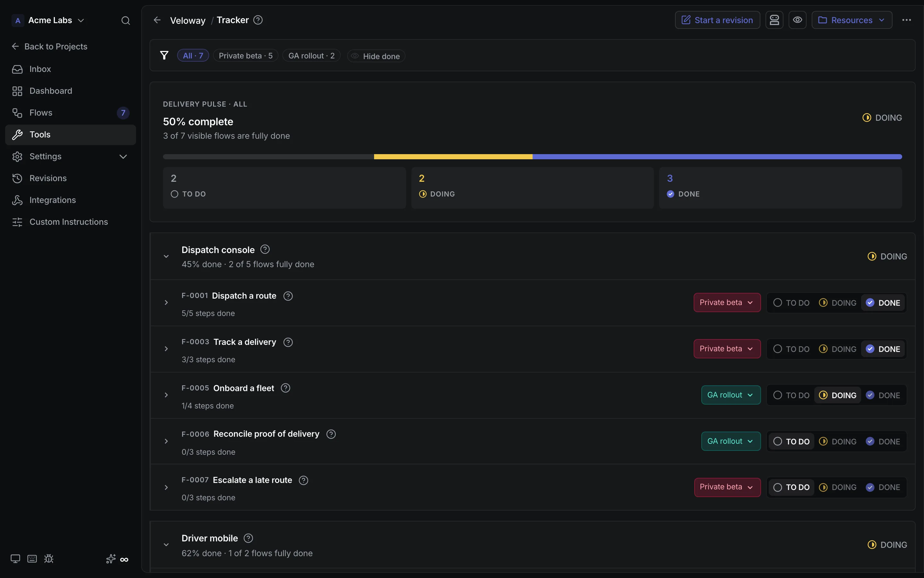Open Revisions in the sidebar
924x578 pixels.
[x=71, y=178]
